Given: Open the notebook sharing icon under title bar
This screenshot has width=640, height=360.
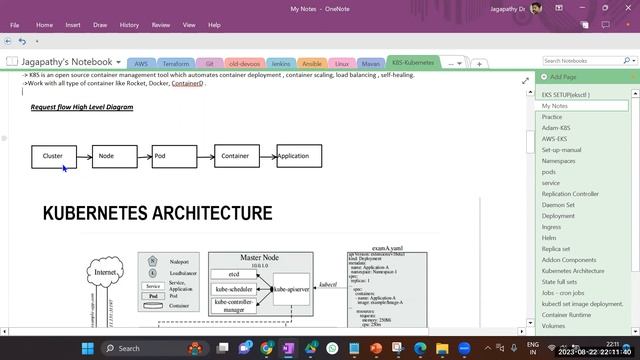Looking at the screenshot, I should point(584,25).
